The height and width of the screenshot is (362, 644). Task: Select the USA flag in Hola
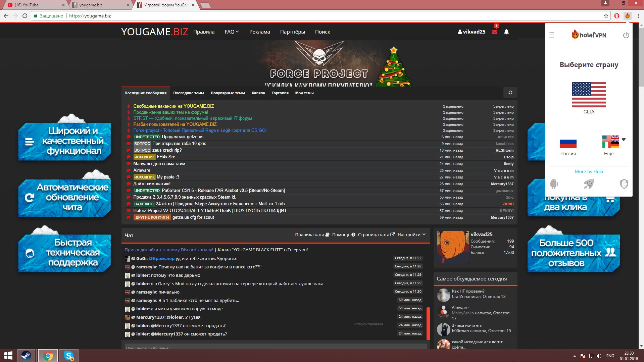pos(589,95)
